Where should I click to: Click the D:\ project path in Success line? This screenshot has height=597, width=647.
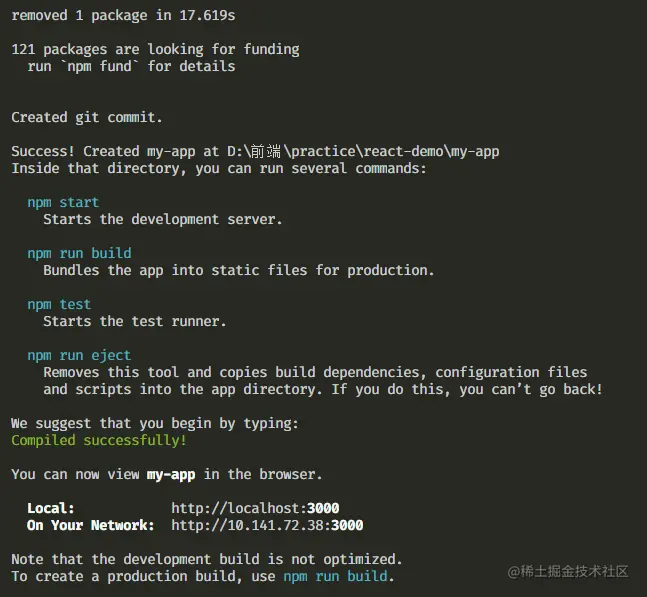click(x=363, y=151)
